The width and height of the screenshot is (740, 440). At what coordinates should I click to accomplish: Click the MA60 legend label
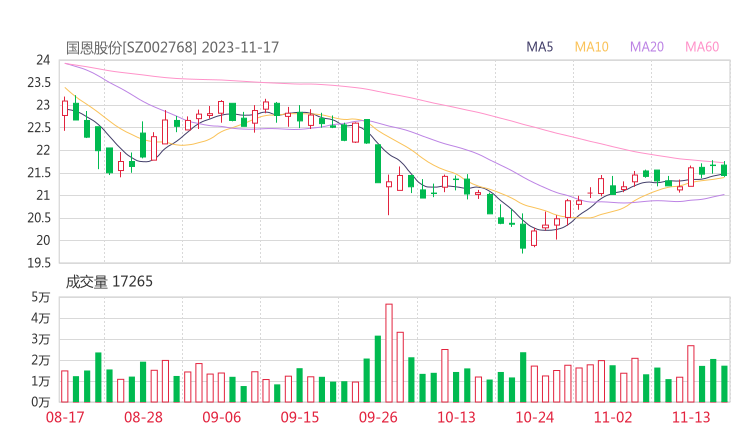click(x=702, y=47)
